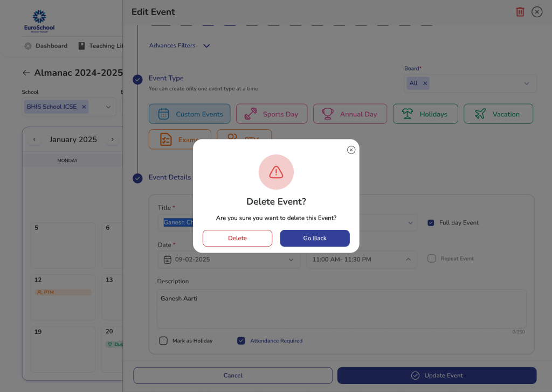Uncheck the Attendance Required checkbox

241,341
